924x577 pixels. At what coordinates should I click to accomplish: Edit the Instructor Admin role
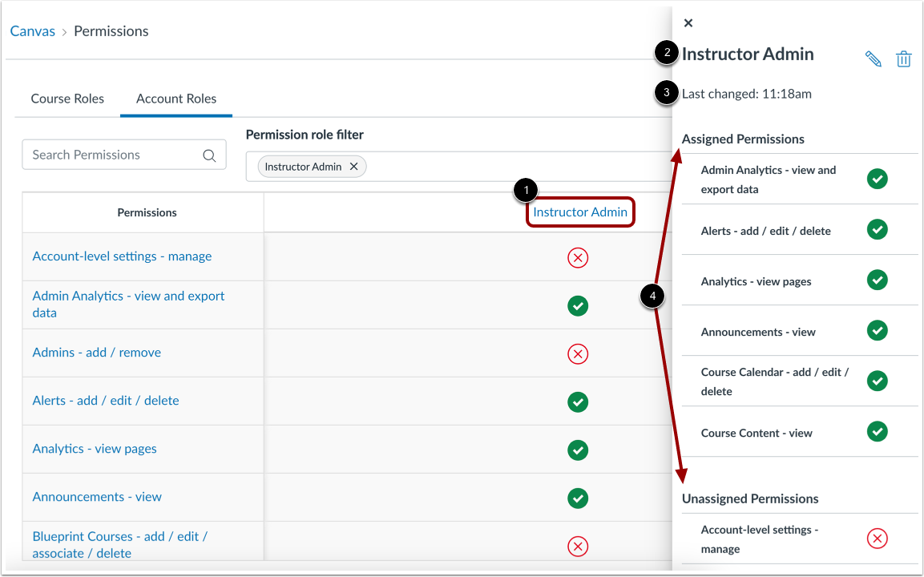pos(873,59)
